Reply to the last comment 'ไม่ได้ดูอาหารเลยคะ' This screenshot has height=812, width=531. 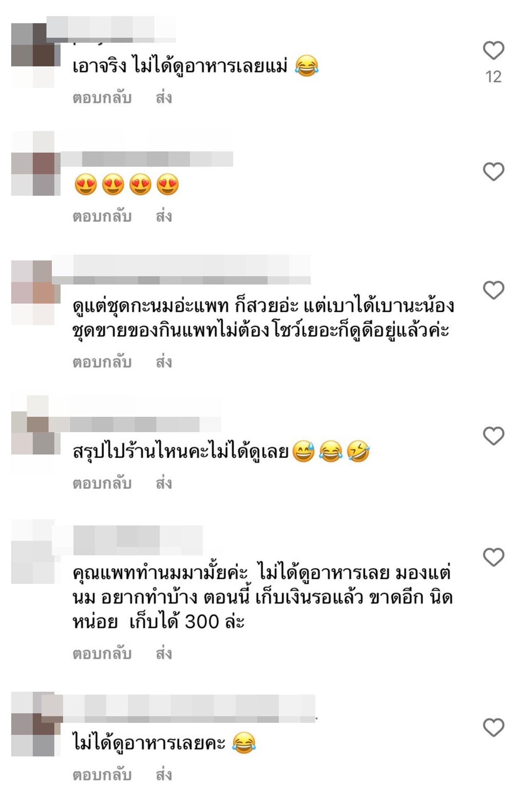coord(102,775)
